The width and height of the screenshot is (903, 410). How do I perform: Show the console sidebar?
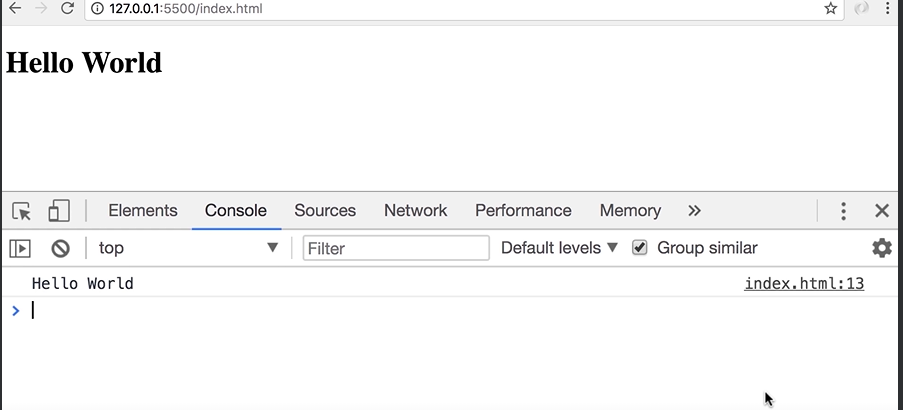pyautogui.click(x=20, y=248)
